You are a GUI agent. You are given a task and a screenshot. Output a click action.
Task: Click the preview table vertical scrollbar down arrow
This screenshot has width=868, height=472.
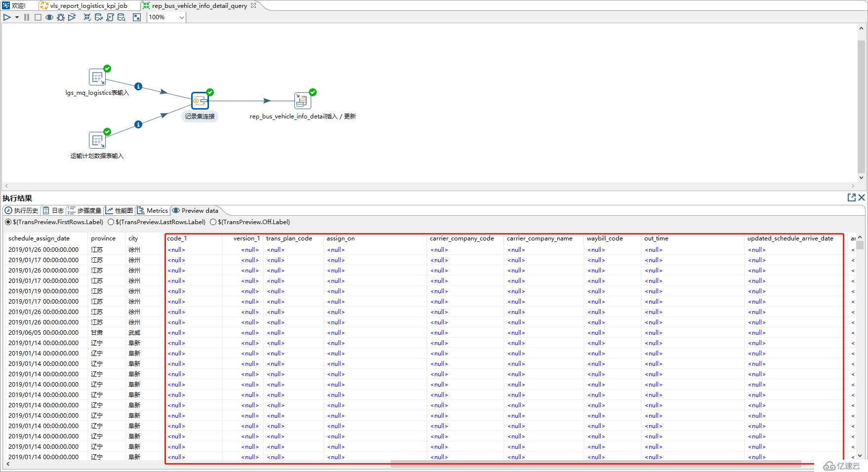click(860, 456)
